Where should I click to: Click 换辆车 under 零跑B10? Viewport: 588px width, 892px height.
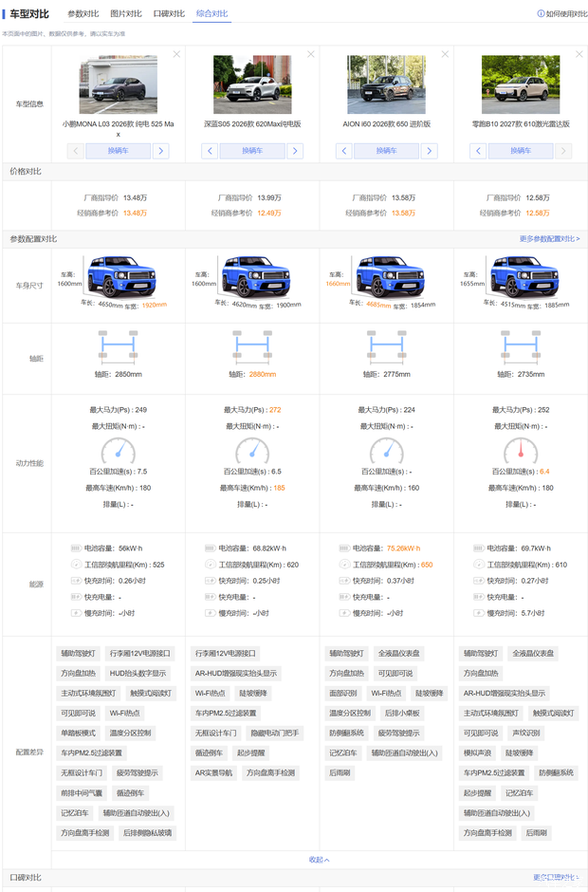point(521,151)
